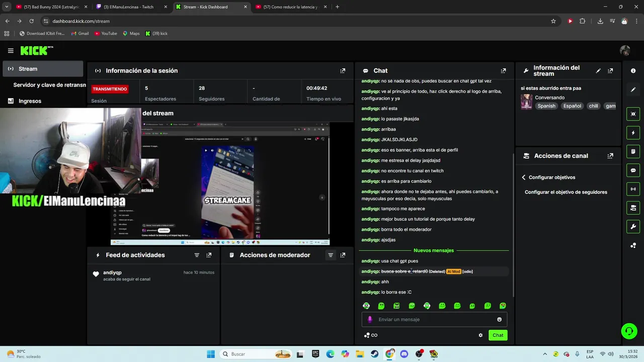Filter the Feed de actividades list
This screenshot has width=644, height=362.
[197, 255]
